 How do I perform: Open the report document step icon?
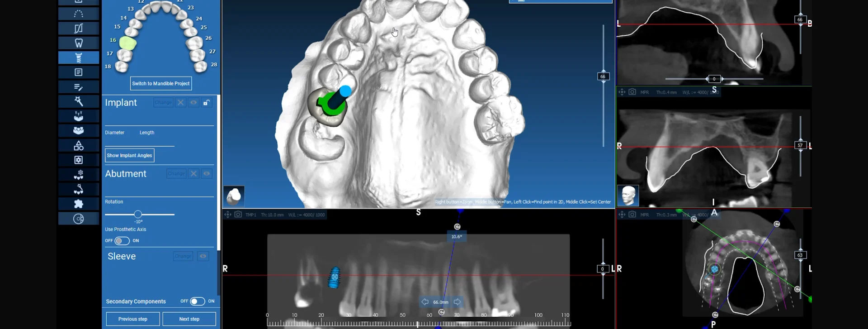(x=79, y=72)
